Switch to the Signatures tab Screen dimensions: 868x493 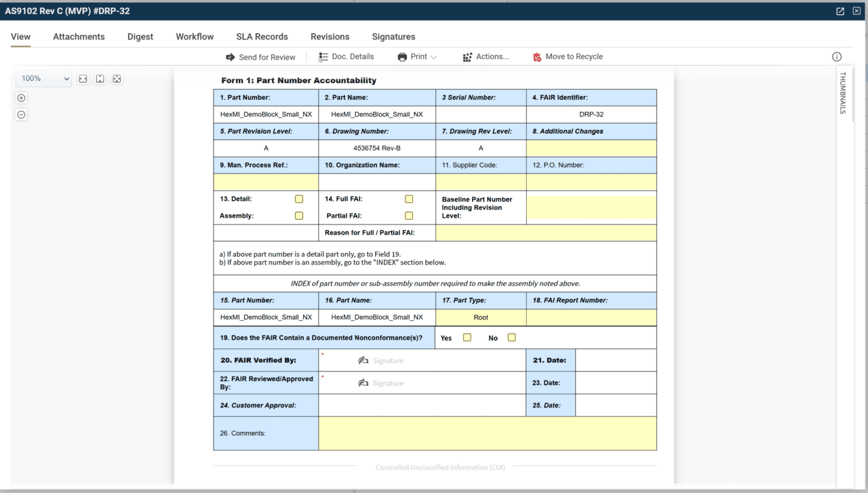[x=393, y=37]
